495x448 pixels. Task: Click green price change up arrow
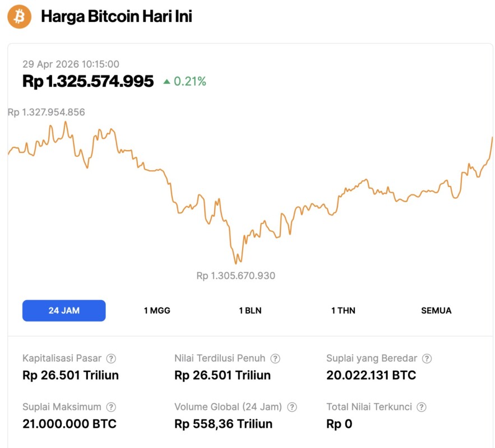click(x=166, y=82)
